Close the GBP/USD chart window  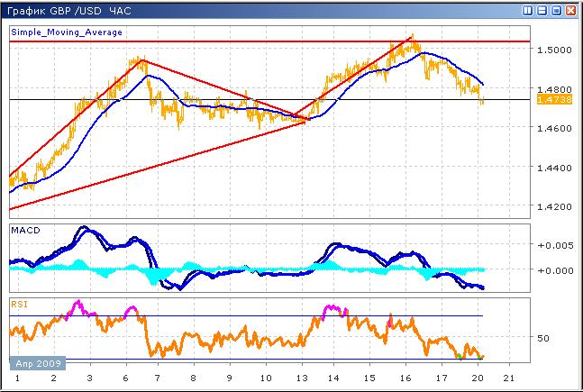click(571, 10)
